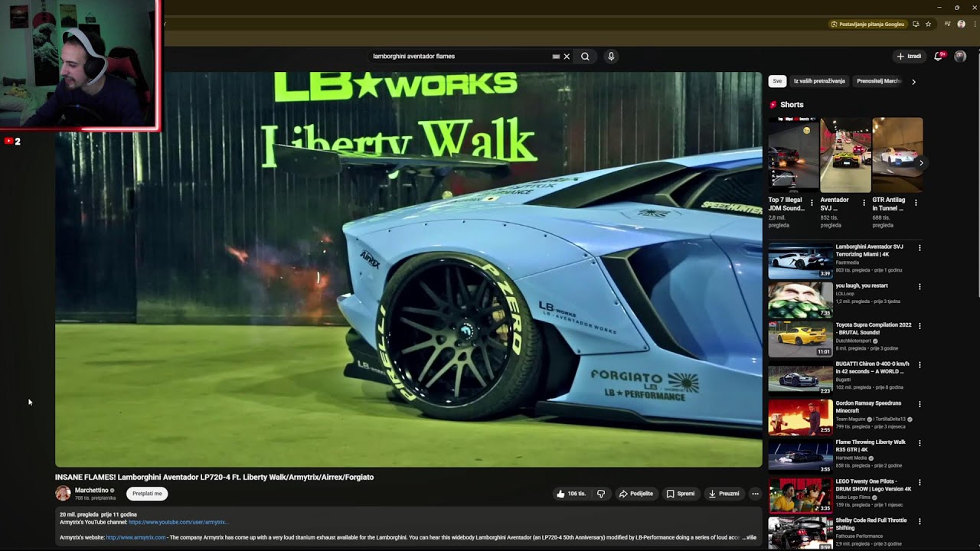Open more actions menu under the video
This screenshot has width=980, height=551.
click(x=755, y=494)
